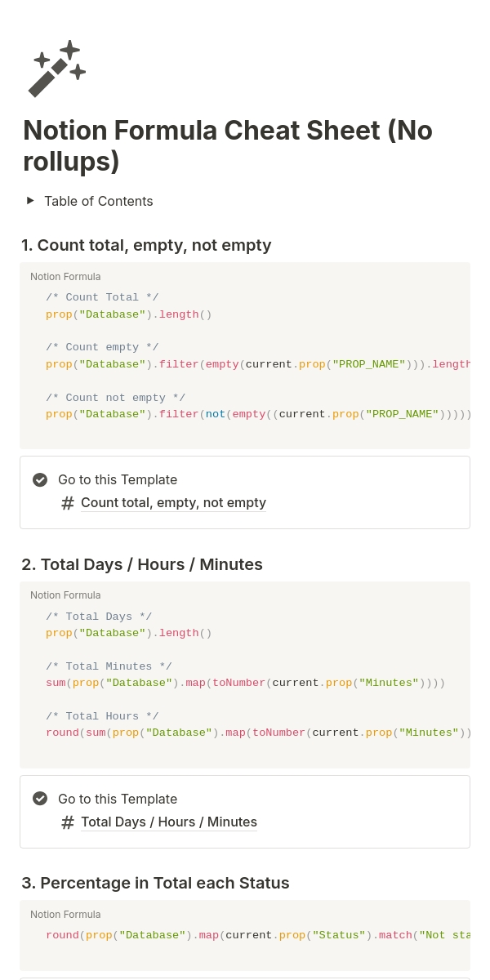The width and height of the screenshot is (490, 980).
Task: Click the second Go to this Template checkmark icon
Action: [x=40, y=799]
